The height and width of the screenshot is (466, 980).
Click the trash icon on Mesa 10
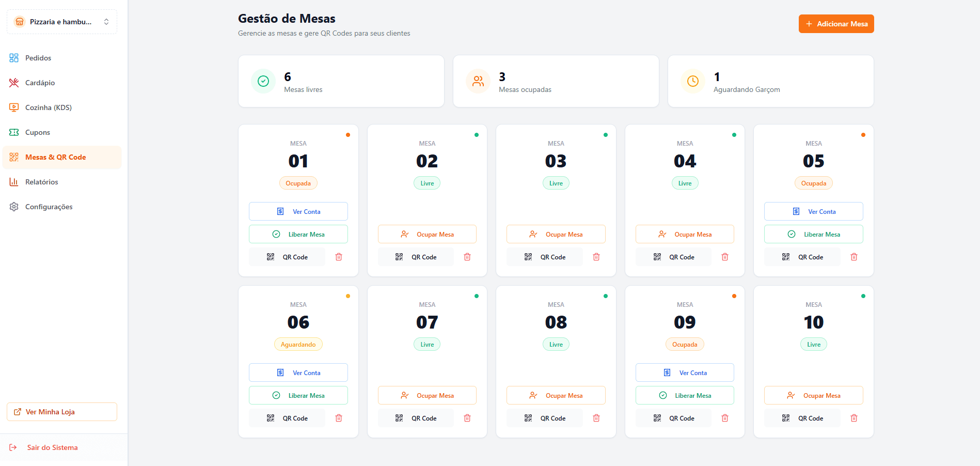tap(854, 418)
